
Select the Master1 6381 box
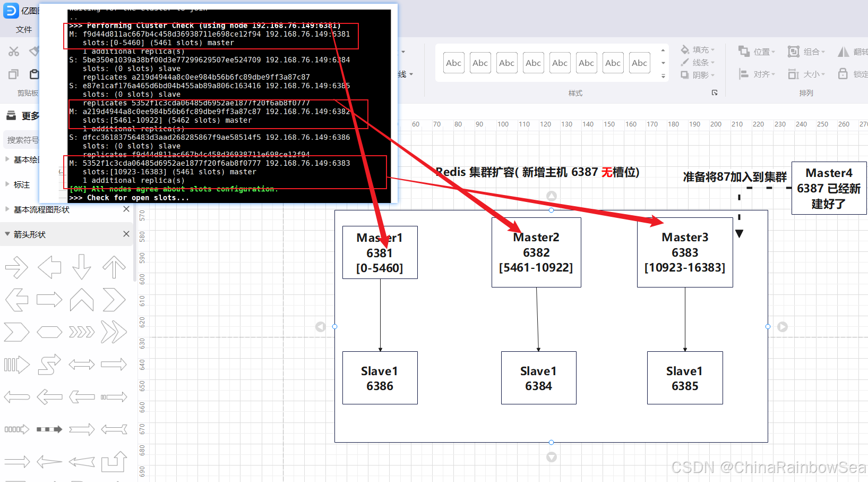[x=380, y=252]
